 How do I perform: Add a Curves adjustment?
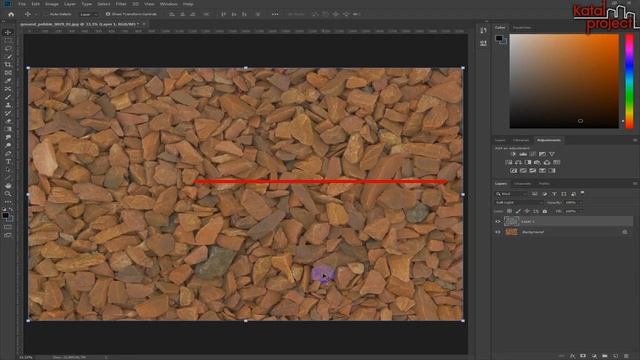pos(533,154)
